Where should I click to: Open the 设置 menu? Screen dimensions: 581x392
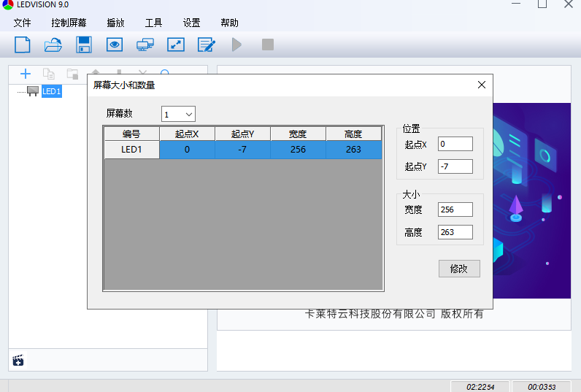[192, 23]
